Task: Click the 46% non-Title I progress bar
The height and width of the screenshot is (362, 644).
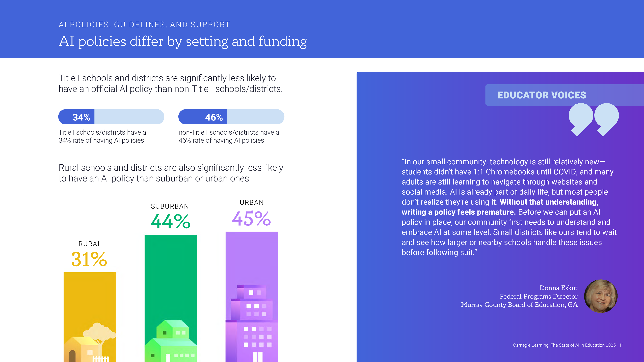Action: point(231,117)
